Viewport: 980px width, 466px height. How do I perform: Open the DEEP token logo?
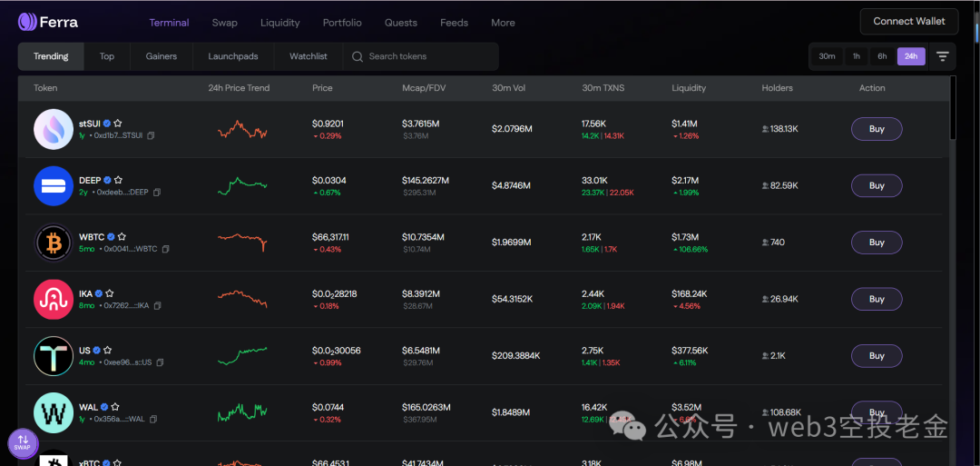(54, 186)
